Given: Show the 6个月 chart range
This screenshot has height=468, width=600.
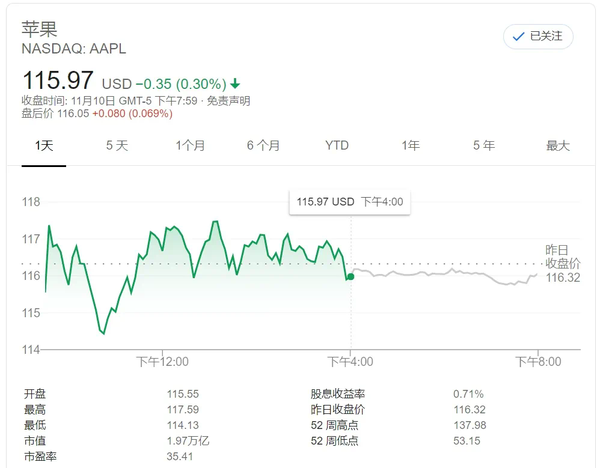Looking at the screenshot, I should pyautogui.click(x=263, y=145).
